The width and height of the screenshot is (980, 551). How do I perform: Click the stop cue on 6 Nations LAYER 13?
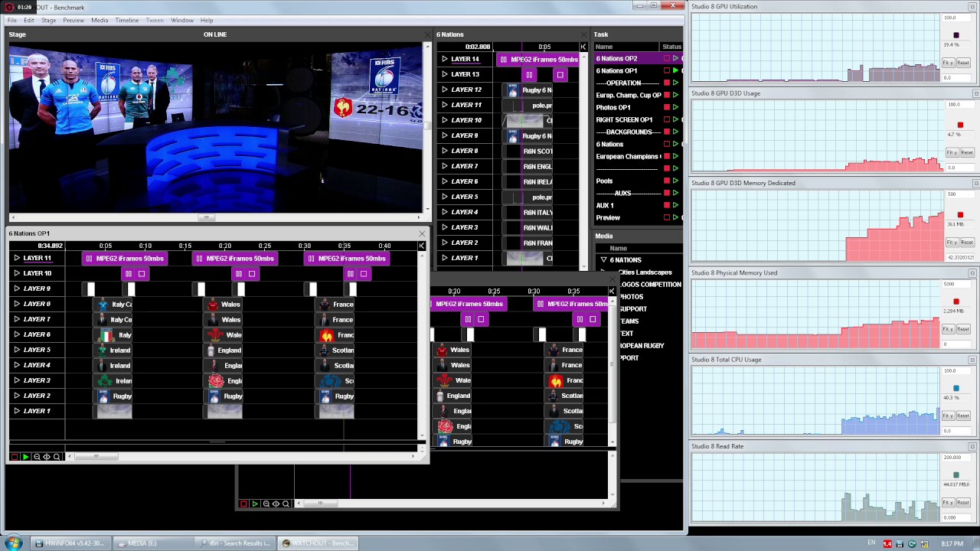pos(560,75)
